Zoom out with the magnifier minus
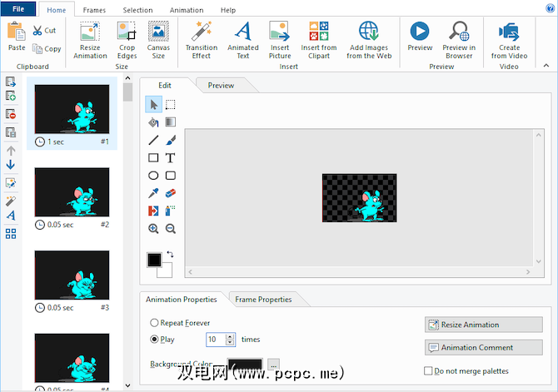Image resolution: width=558 pixels, height=392 pixels. coord(171,228)
